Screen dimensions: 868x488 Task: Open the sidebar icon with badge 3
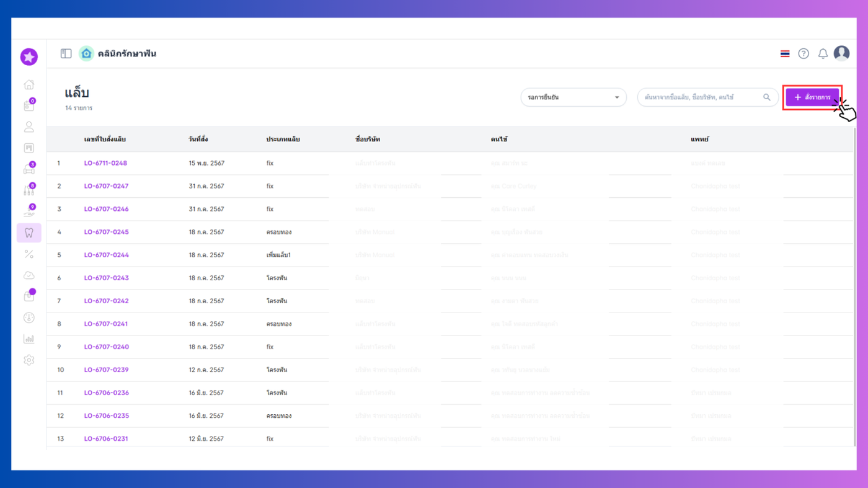tap(29, 169)
